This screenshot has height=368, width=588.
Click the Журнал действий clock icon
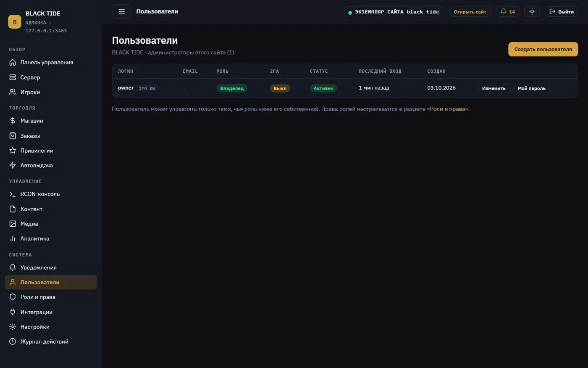tap(13, 342)
